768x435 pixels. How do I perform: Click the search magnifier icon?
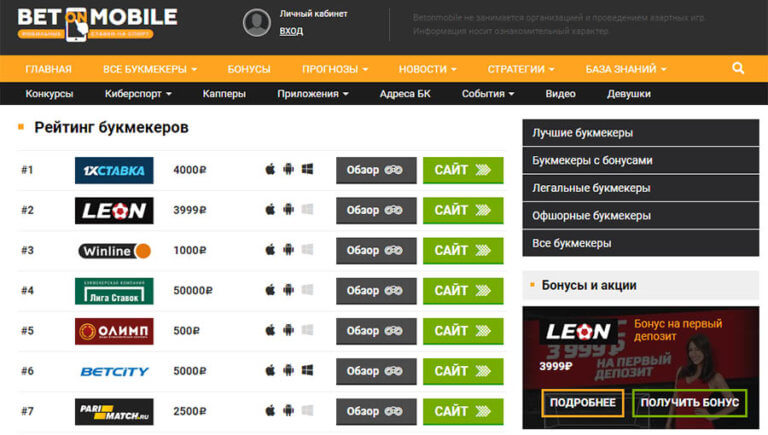pos(738,68)
